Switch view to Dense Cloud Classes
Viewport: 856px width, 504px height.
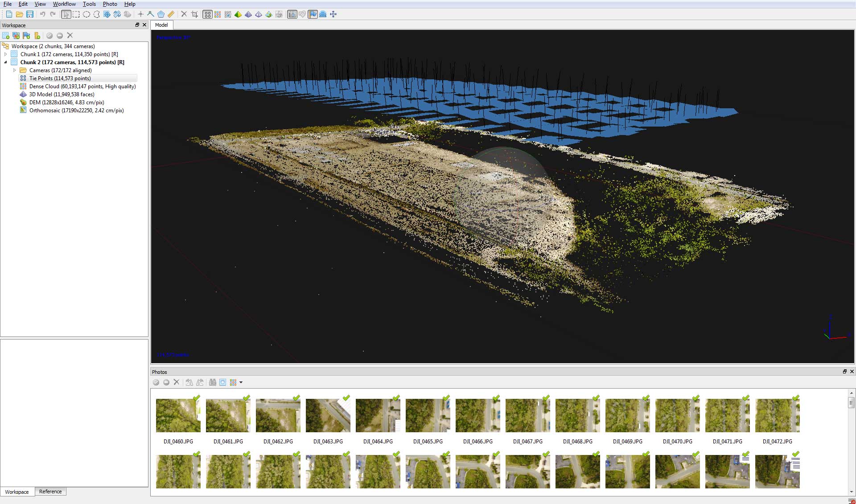[228, 14]
